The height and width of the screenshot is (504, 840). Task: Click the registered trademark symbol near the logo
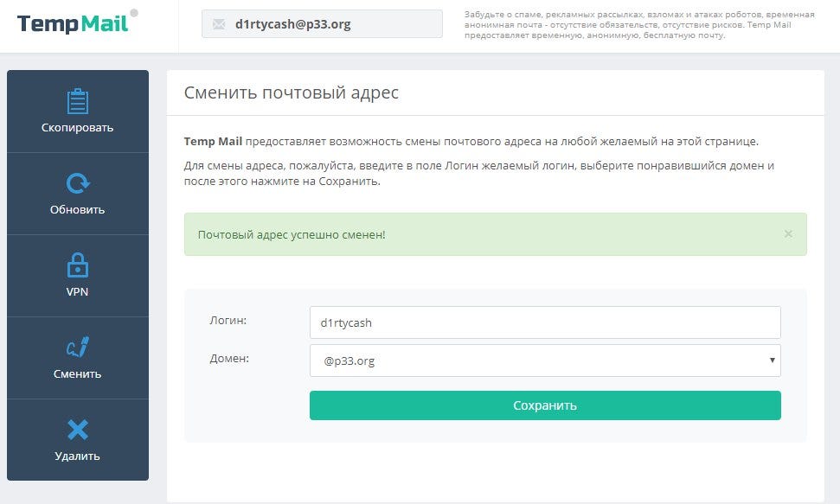click(x=135, y=12)
